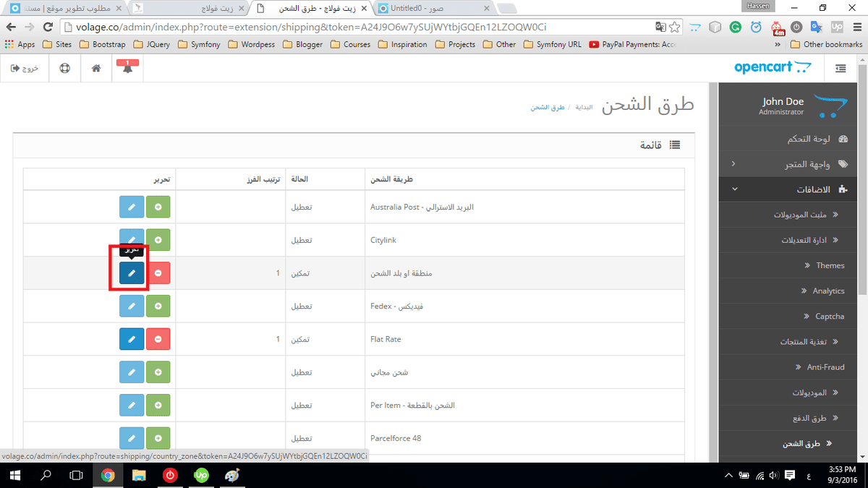Open the translate page icon in address bar
The height and width of the screenshot is (488, 868).
pyautogui.click(x=660, y=27)
